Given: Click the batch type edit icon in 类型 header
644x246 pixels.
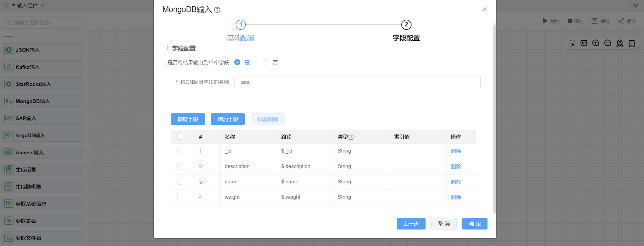Looking at the screenshot, I should [351, 137].
